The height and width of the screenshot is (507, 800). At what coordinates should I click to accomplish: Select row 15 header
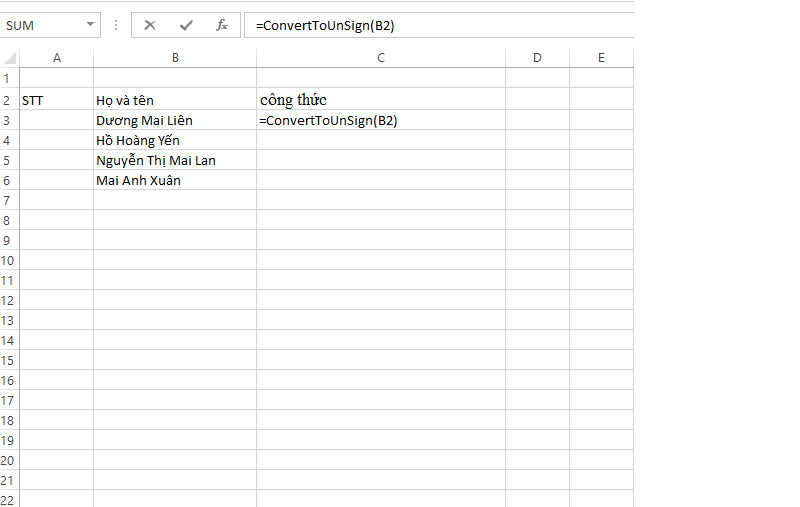9,360
